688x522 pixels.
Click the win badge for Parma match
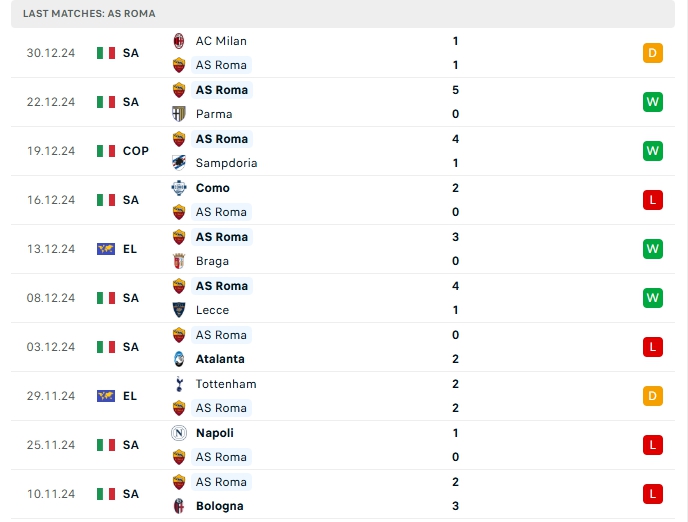653,102
